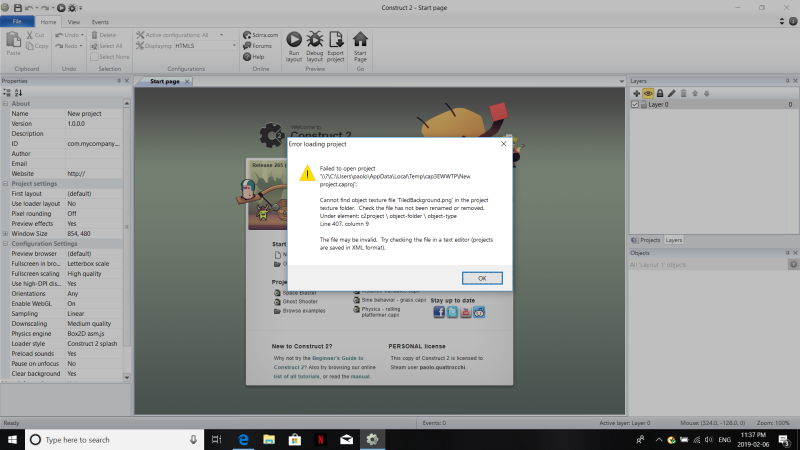Click the Sampling Linear value

coord(94,314)
